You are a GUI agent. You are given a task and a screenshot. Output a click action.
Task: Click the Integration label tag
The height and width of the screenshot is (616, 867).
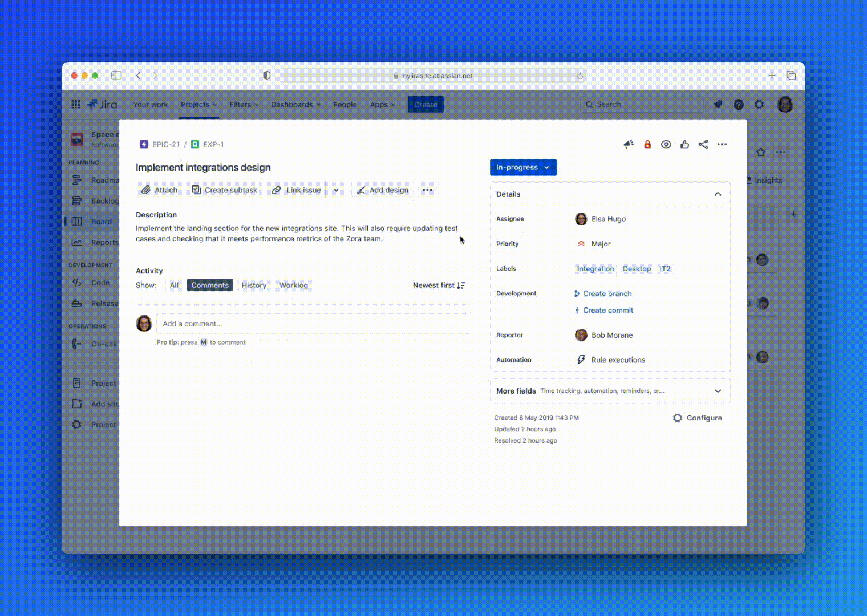(595, 269)
